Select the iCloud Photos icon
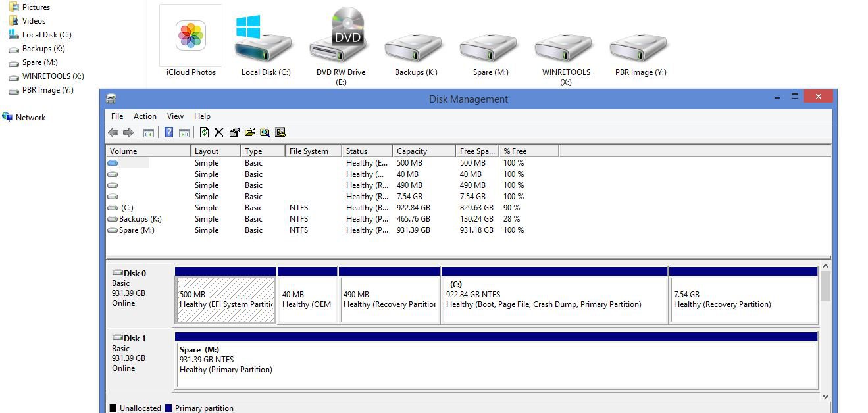The image size is (868, 413). [x=190, y=36]
